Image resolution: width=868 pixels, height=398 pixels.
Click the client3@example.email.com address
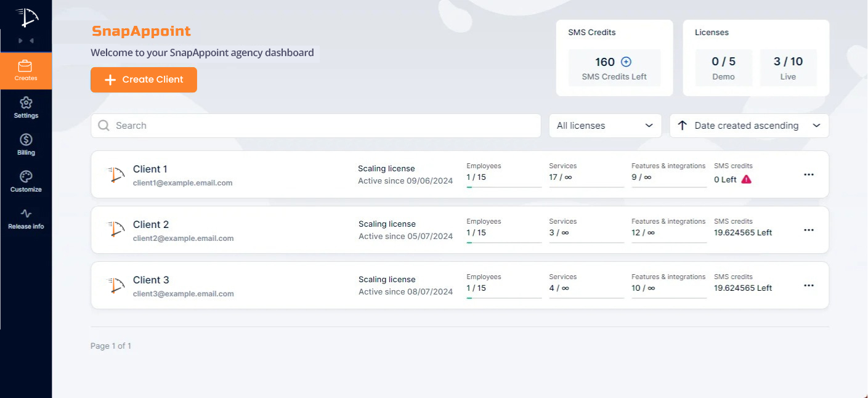[x=184, y=294]
